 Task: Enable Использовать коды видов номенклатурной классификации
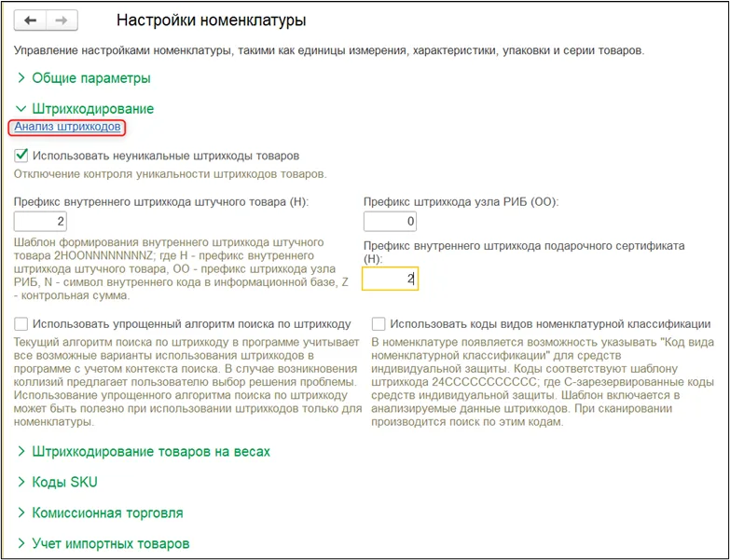[x=379, y=323]
